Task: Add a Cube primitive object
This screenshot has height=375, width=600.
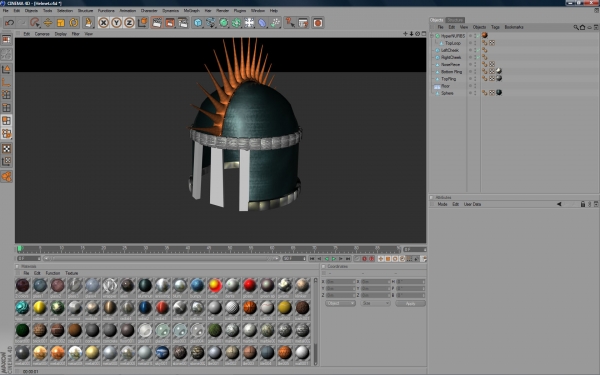Action: pyautogui.click(x=198, y=23)
